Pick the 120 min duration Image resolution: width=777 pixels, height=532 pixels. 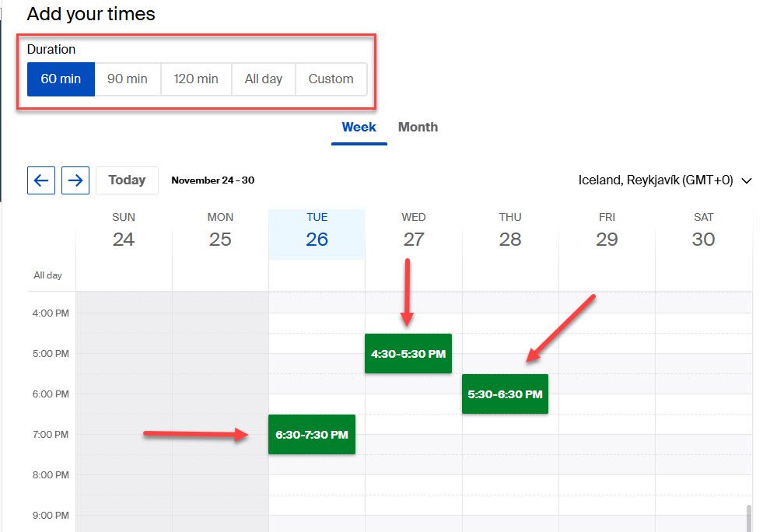[196, 79]
